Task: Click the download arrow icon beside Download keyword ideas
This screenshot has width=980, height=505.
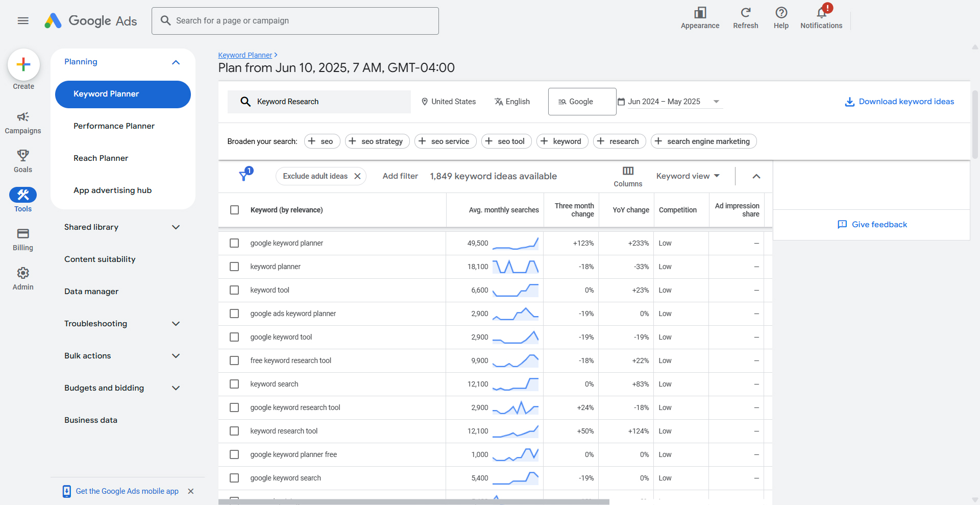Action: point(849,102)
